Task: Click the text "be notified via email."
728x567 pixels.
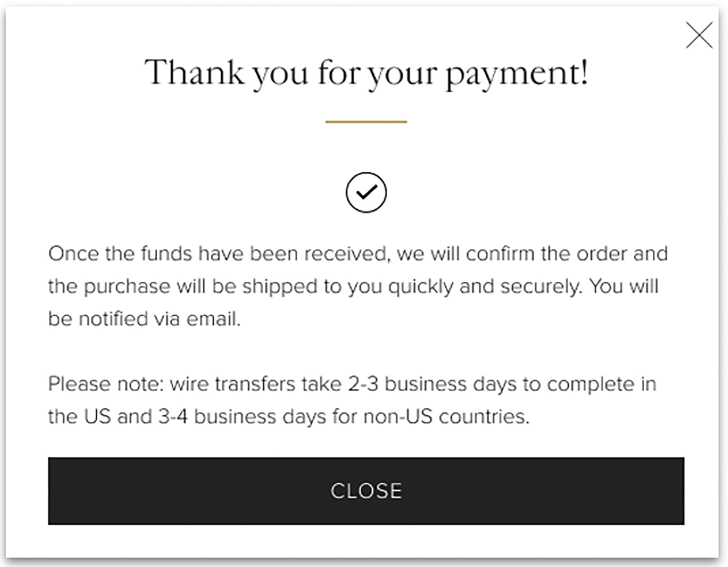Action: (144, 319)
